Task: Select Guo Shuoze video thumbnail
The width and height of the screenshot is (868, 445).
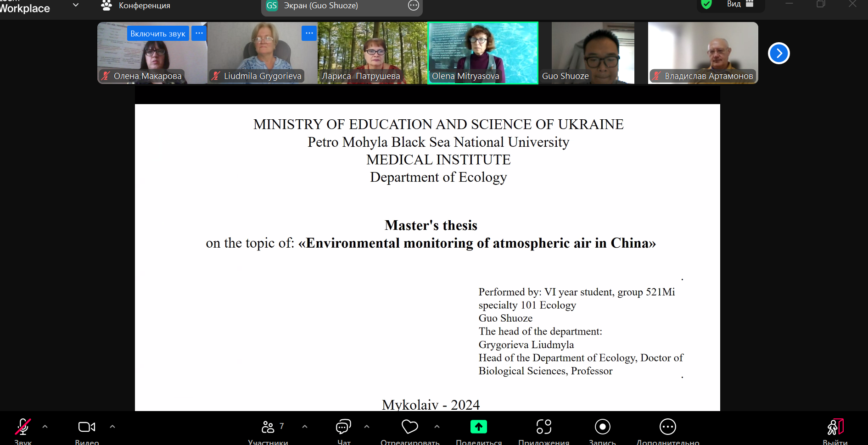Action: [x=593, y=53]
